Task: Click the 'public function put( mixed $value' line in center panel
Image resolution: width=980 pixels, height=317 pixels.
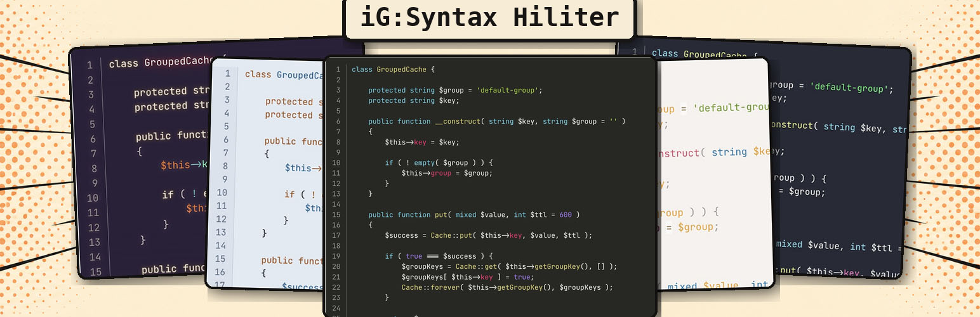Action: point(473,215)
